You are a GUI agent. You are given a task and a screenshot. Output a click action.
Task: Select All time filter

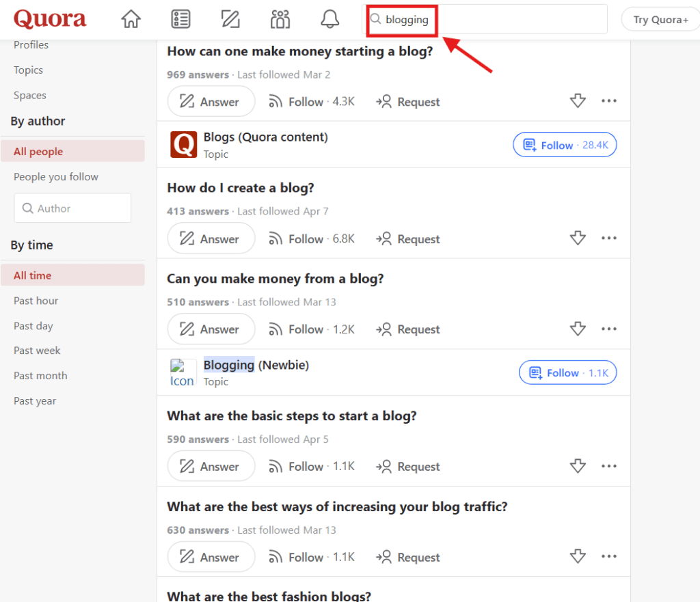(72, 275)
